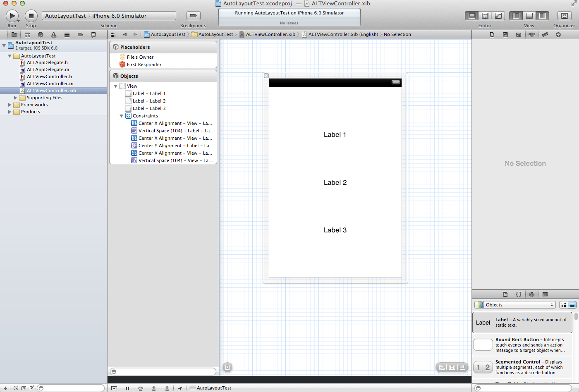This screenshot has width=579, height=392.
Task: Show the Symbol navigator
Action: (x=27, y=35)
